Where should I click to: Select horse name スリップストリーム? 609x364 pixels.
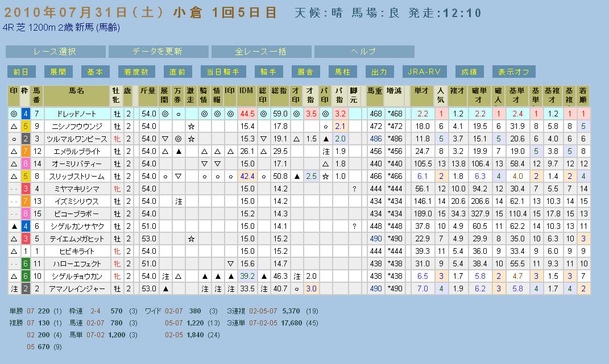tap(77, 176)
